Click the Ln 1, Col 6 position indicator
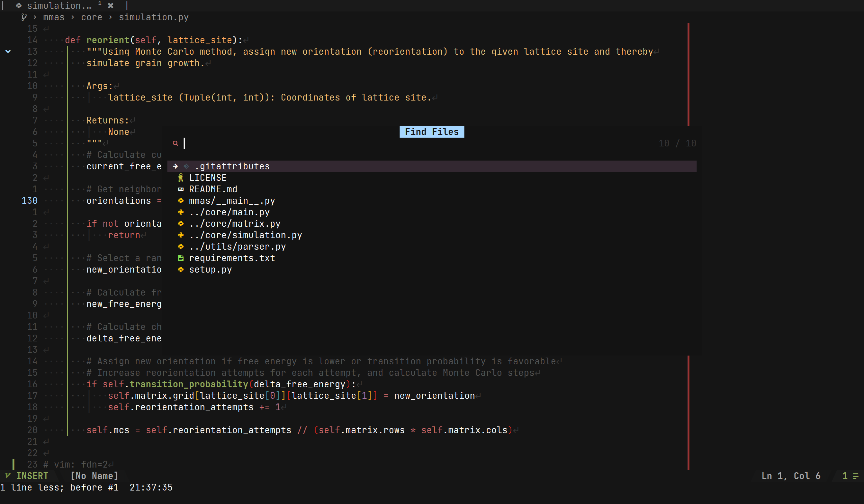 [791, 476]
